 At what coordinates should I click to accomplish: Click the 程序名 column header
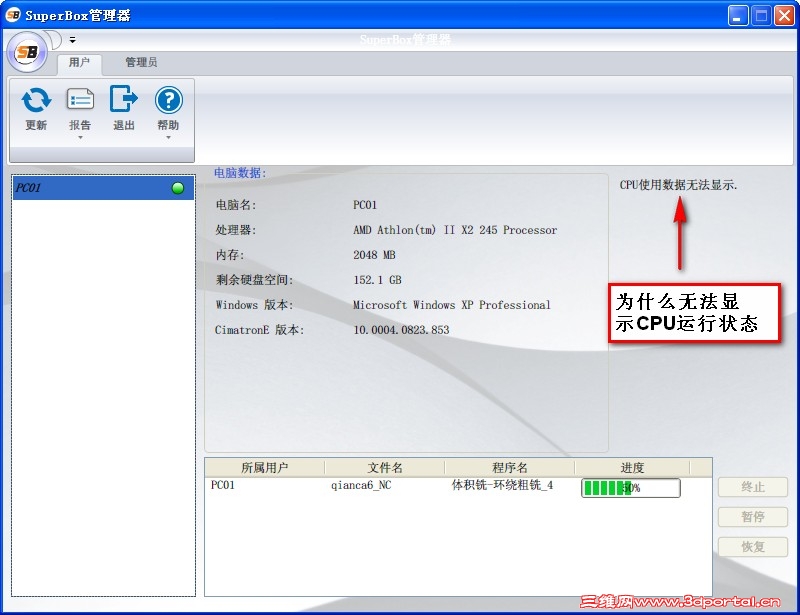(510, 468)
